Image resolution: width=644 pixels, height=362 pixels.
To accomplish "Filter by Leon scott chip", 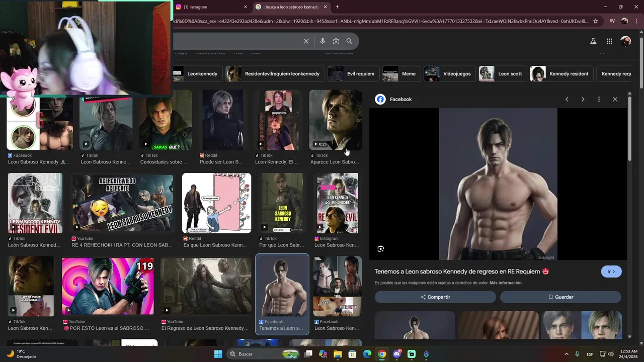I will 503,74.
